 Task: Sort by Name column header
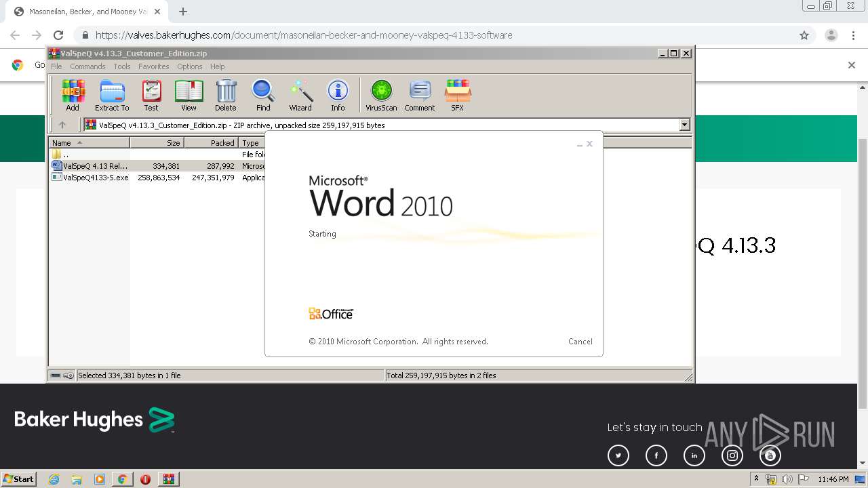click(x=89, y=143)
